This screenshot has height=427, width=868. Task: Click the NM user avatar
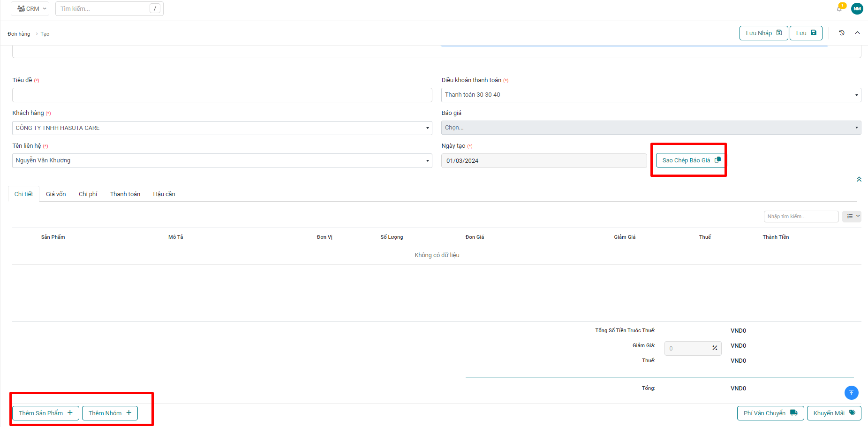click(x=857, y=8)
